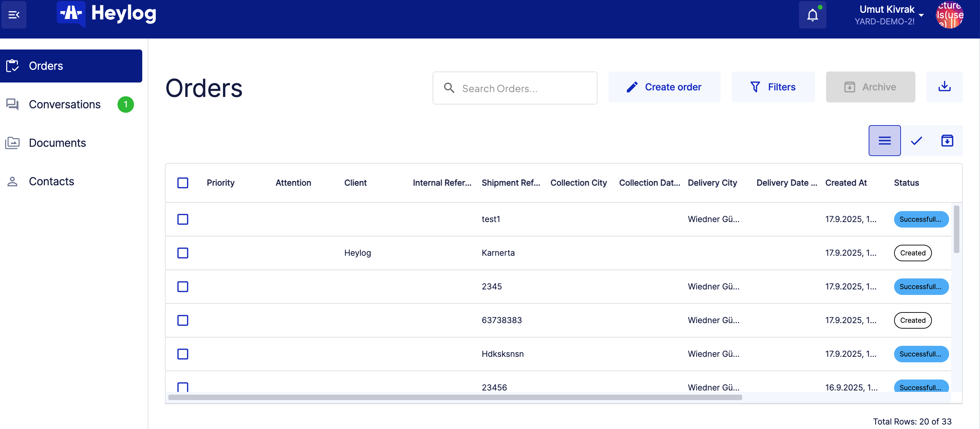Select the checkmark completed view icon
Screen dimensions: 980x429
coord(916,141)
